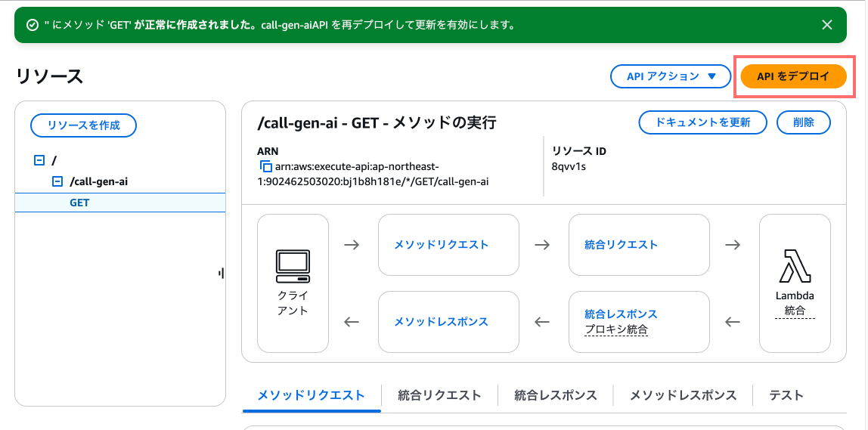This screenshot has width=868, height=430.
Task: Open 統合リクエスト link in flow diagram
Action: [x=621, y=245]
